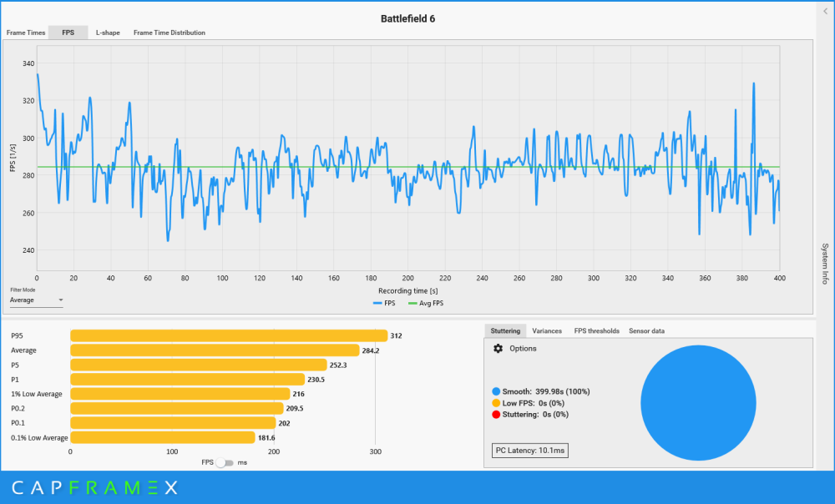Screen dimensions: 835x504
Task: Select the Variances tab
Action: pyautogui.click(x=547, y=331)
